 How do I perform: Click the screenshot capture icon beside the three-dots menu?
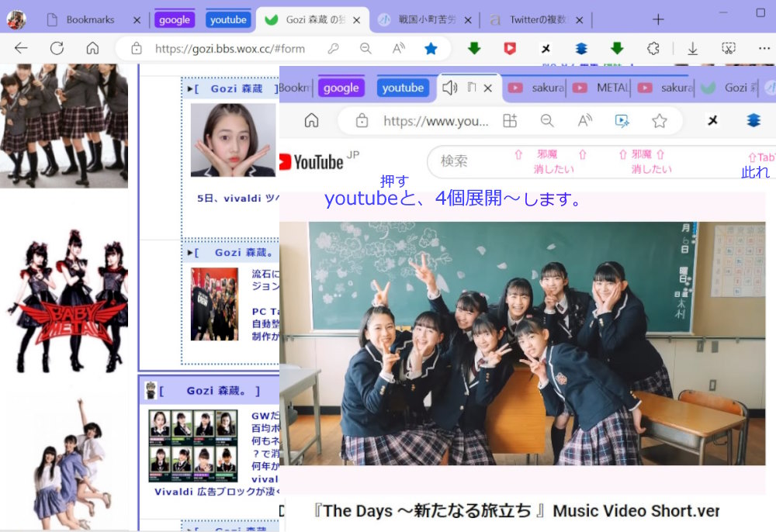click(729, 48)
